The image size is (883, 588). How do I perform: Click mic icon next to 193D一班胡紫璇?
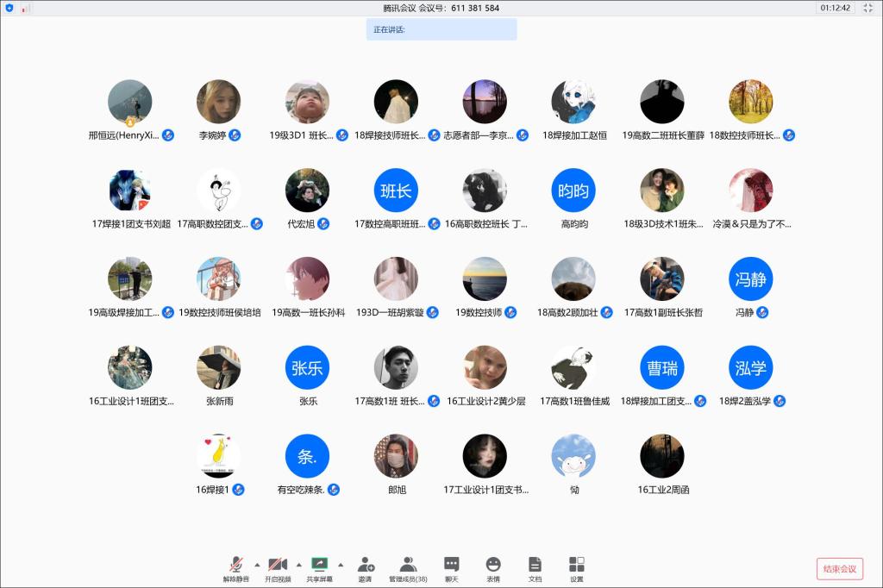coord(433,313)
